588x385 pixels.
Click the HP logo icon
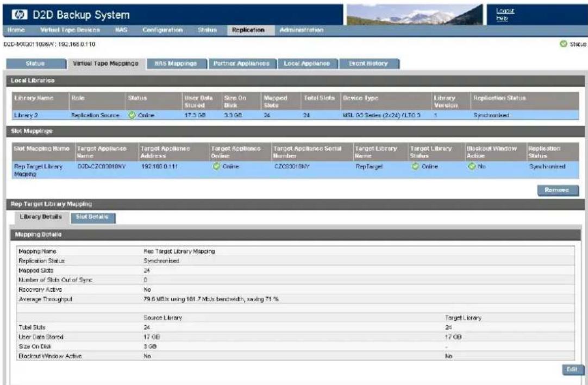pos(19,15)
